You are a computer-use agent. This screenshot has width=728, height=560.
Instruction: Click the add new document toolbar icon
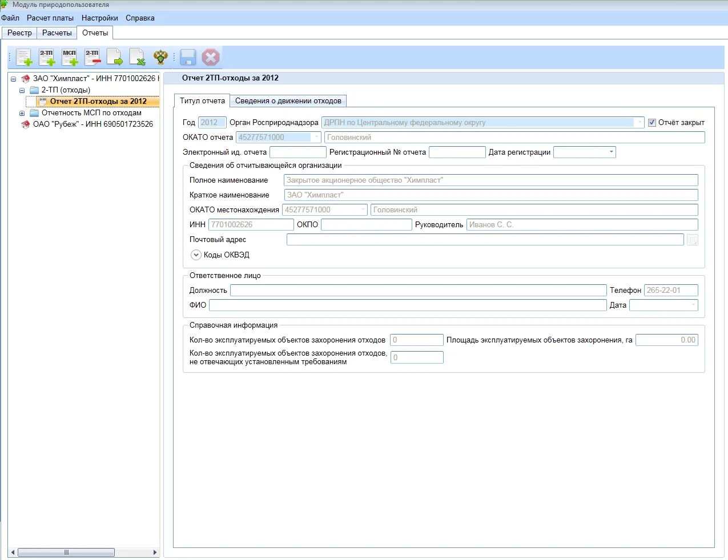click(x=24, y=57)
